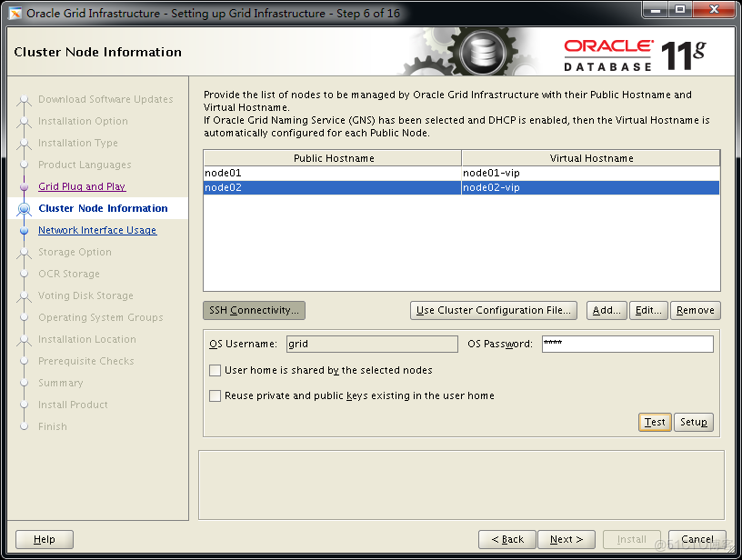The height and width of the screenshot is (560, 742).
Task: Cancel the Grid Infrastructure installation
Action: click(697, 539)
